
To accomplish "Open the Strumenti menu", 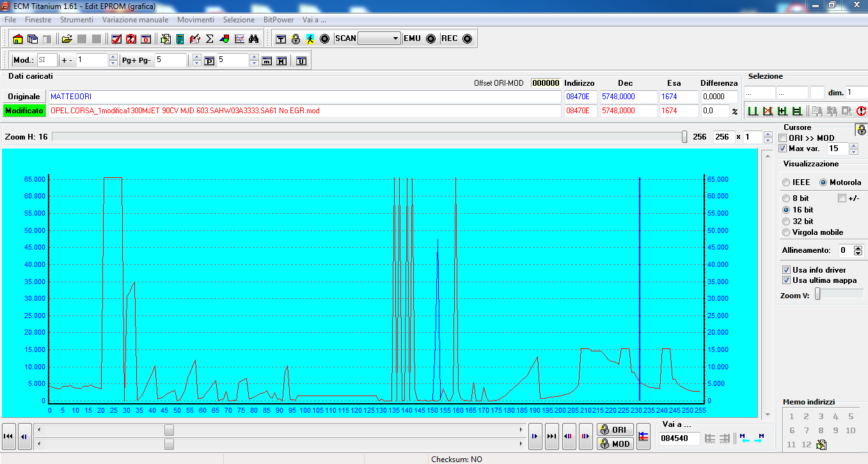I will tap(76, 20).
